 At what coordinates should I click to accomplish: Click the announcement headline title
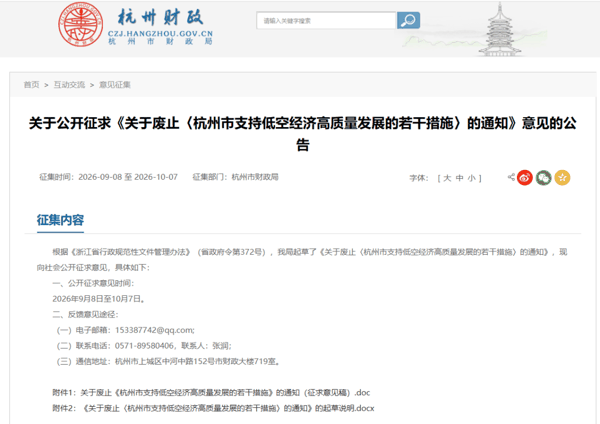(x=303, y=134)
